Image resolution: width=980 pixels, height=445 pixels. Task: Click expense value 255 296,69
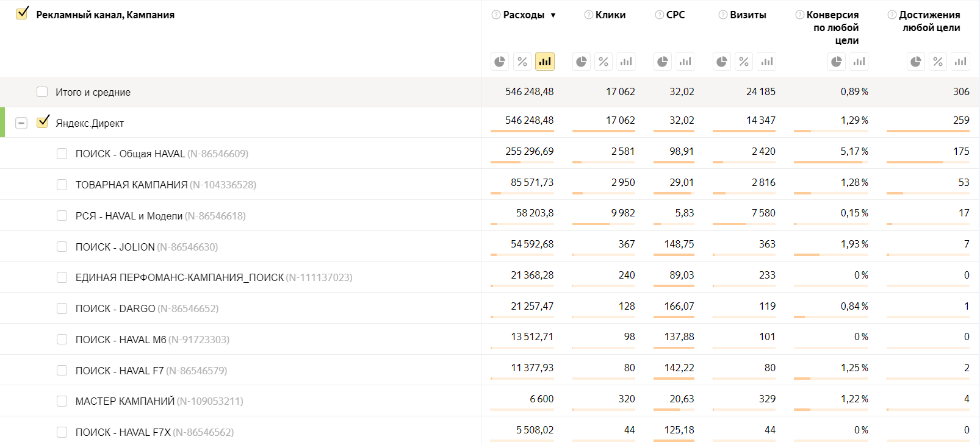click(x=529, y=151)
